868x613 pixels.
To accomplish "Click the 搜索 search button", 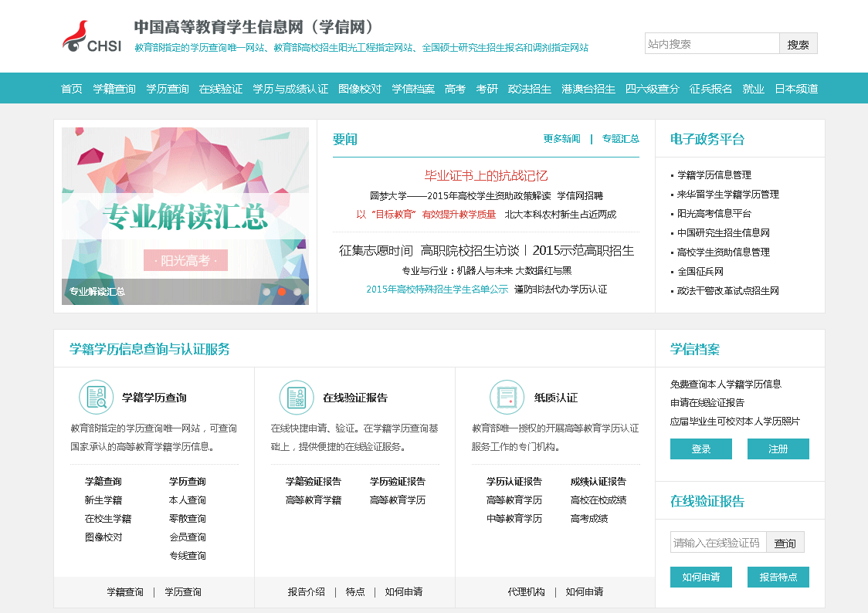I will click(798, 44).
